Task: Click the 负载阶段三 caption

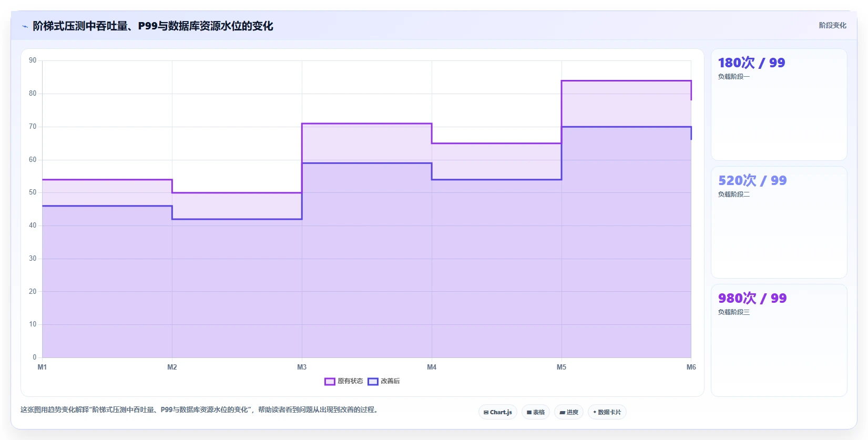Action: point(734,312)
